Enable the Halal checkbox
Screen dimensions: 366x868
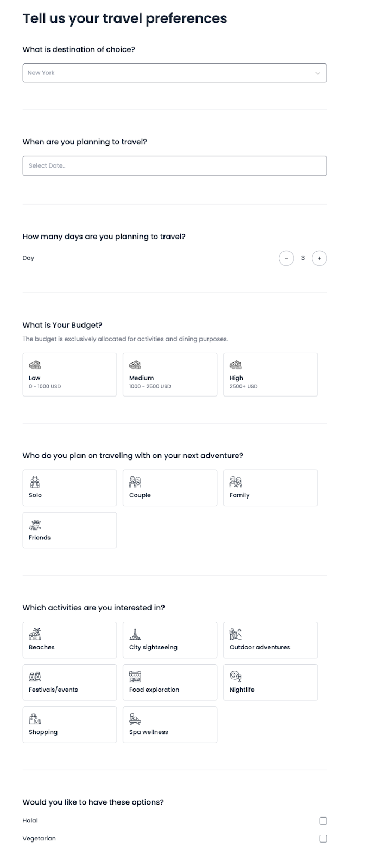click(323, 821)
